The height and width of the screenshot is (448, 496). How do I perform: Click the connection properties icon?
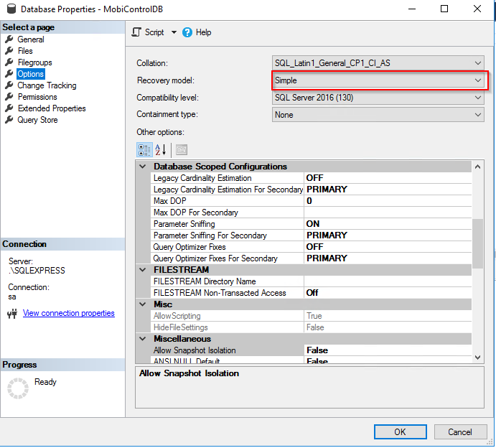pyautogui.click(x=11, y=314)
